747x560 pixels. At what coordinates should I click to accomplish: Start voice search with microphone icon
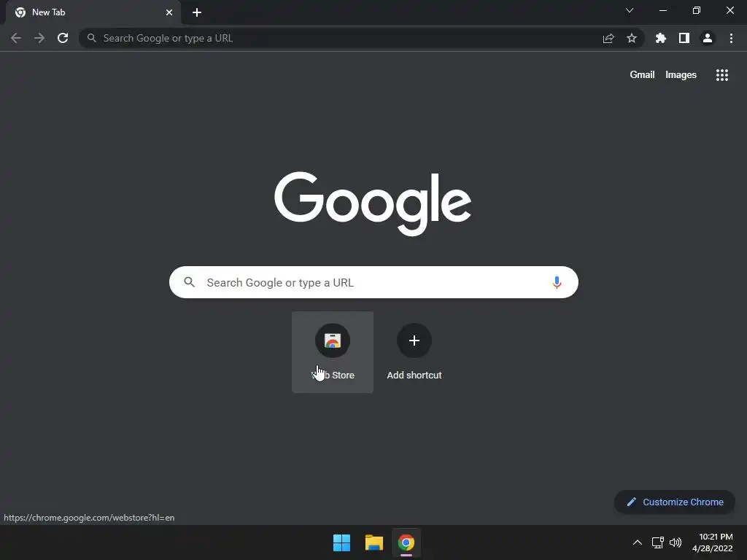click(557, 282)
